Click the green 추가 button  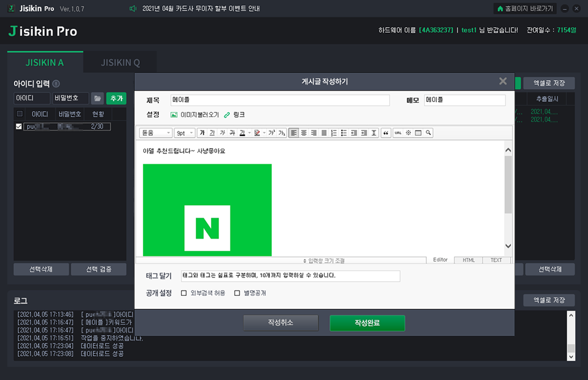(x=116, y=98)
